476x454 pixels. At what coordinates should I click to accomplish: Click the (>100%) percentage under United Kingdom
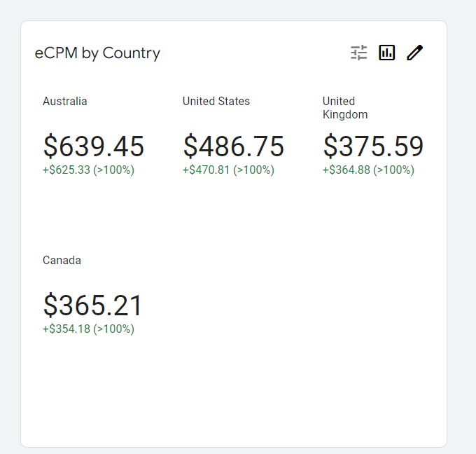(x=393, y=170)
